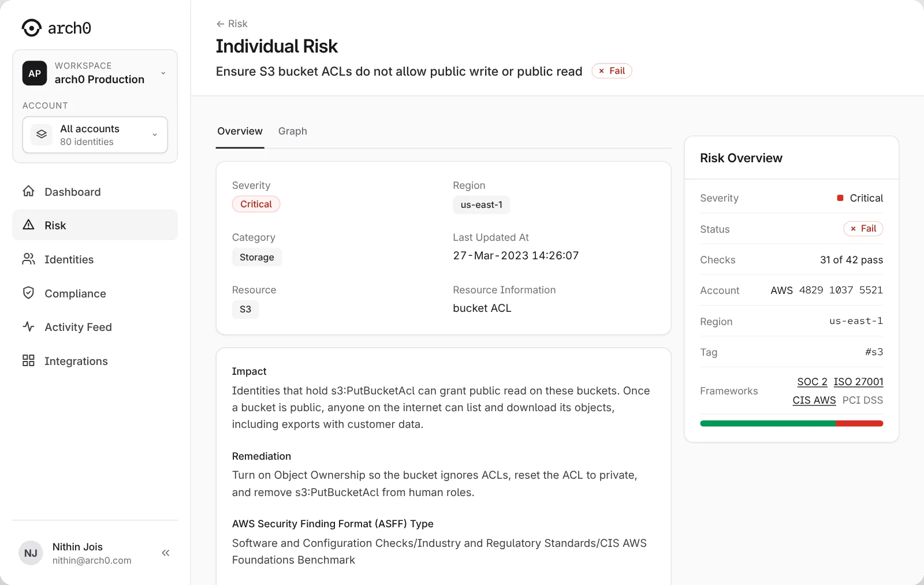Click the Fail status badge in Risk Overview
The height and width of the screenshot is (585, 924).
pyautogui.click(x=863, y=229)
